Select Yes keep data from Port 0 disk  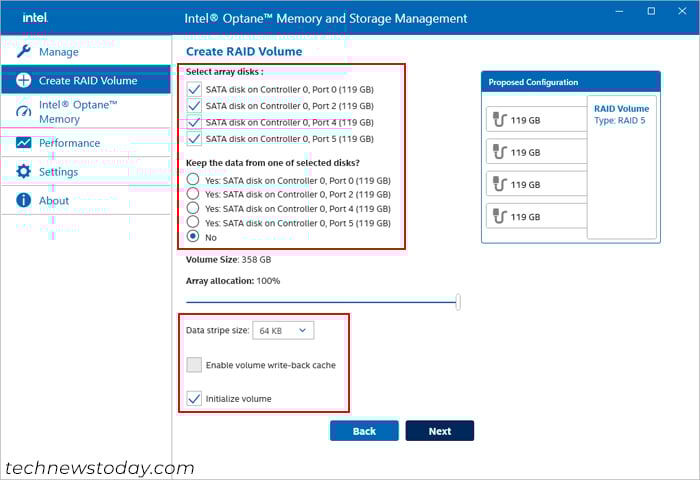[193, 179]
